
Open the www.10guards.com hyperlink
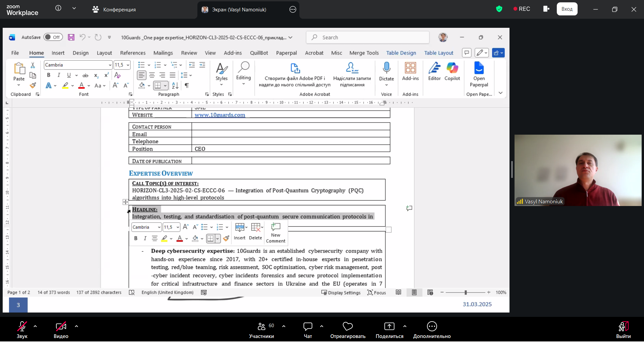tap(220, 115)
